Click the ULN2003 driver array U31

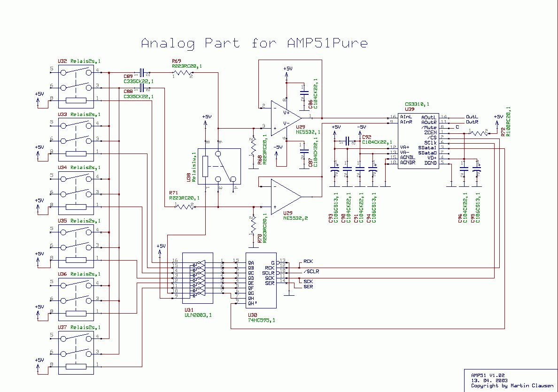click(x=197, y=280)
